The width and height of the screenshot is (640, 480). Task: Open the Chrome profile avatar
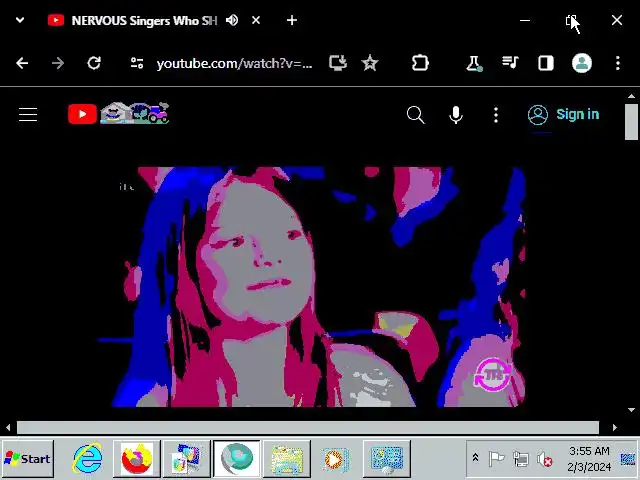coord(582,63)
